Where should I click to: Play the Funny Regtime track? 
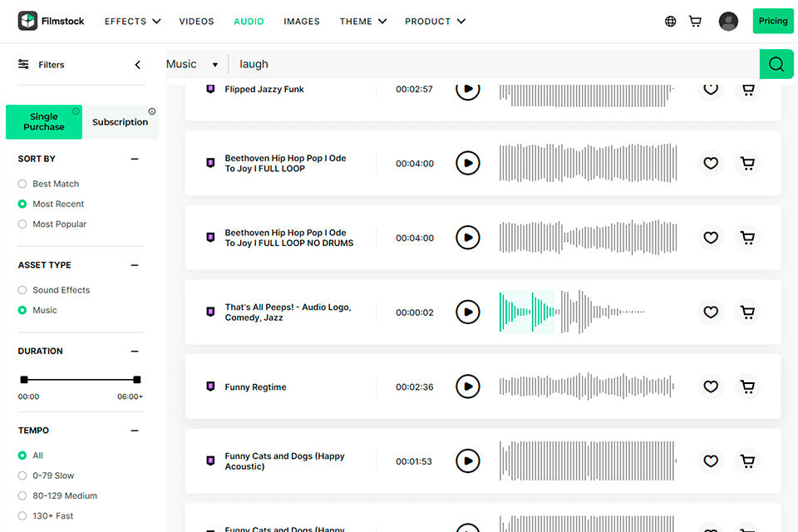468,387
